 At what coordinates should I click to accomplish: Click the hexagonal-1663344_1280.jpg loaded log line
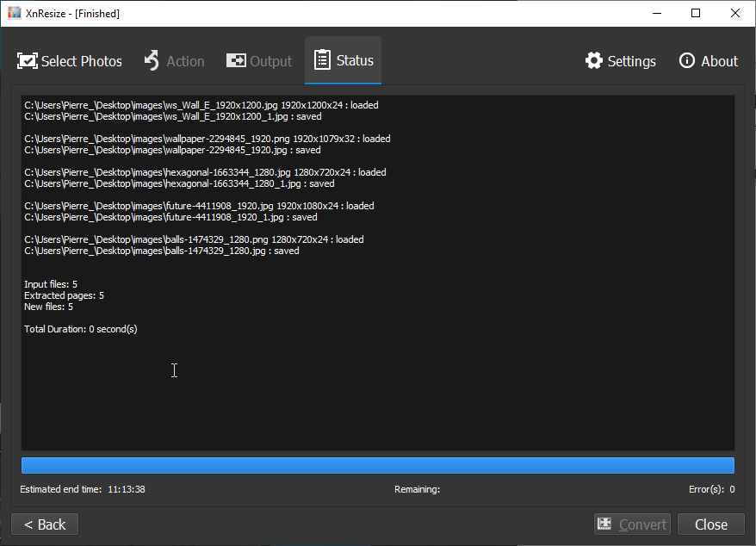click(x=205, y=172)
